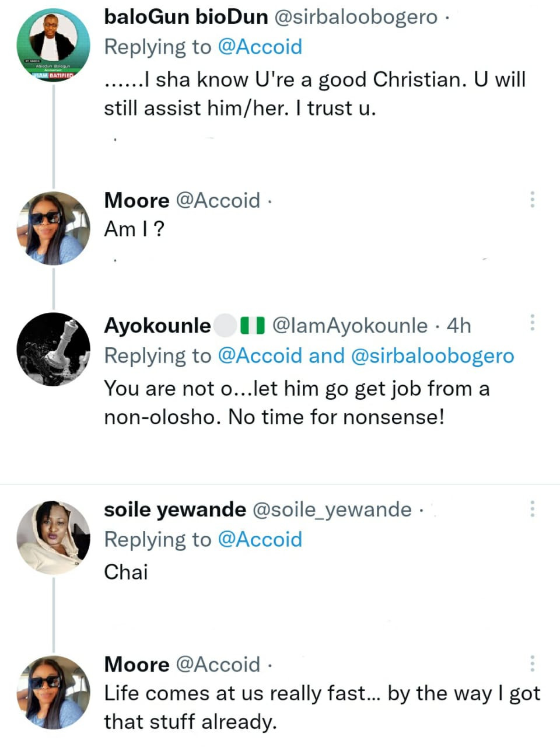Click the @Accoid mention in Ayokounle's reply

tap(260, 355)
